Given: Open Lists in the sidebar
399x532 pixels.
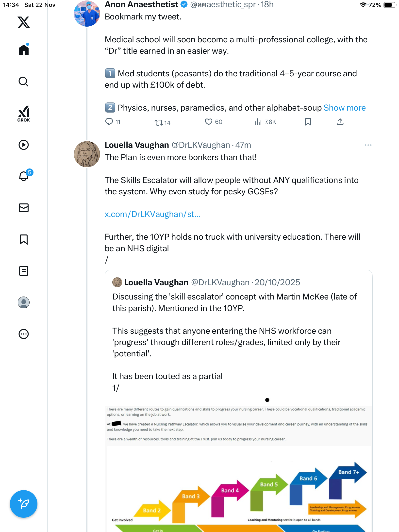Looking at the screenshot, I should tap(24, 271).
